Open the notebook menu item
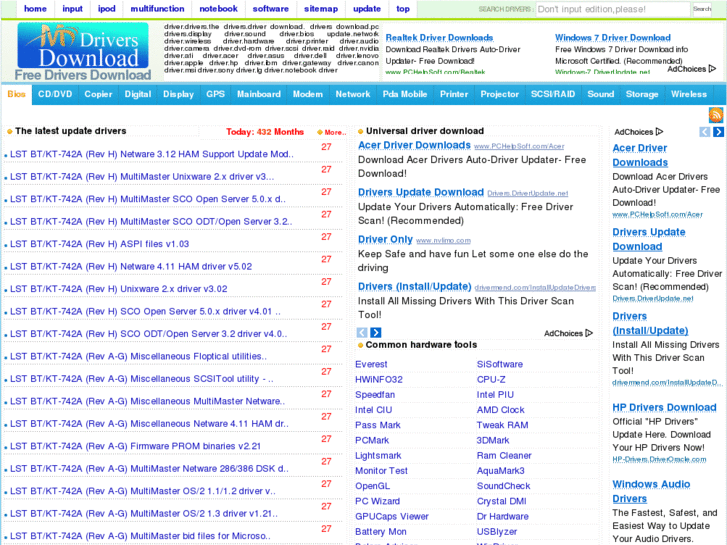This screenshot has width=727, height=545. pyautogui.click(x=218, y=9)
